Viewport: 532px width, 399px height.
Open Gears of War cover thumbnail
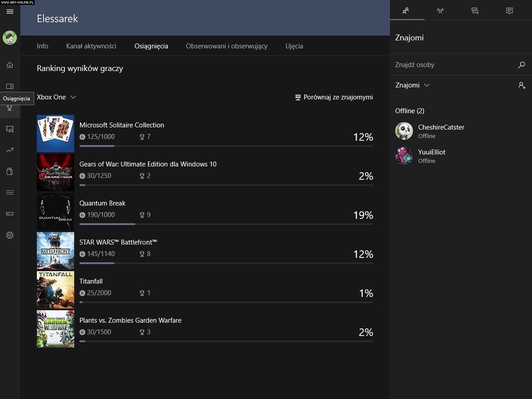56,173
